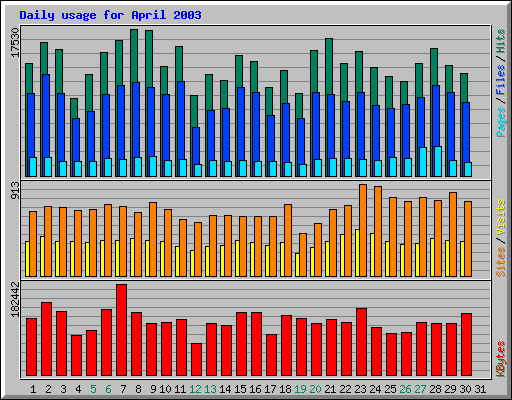Click the shortest orange Sites bar for day 19
Screen dimensions: 512x400
click(x=303, y=255)
